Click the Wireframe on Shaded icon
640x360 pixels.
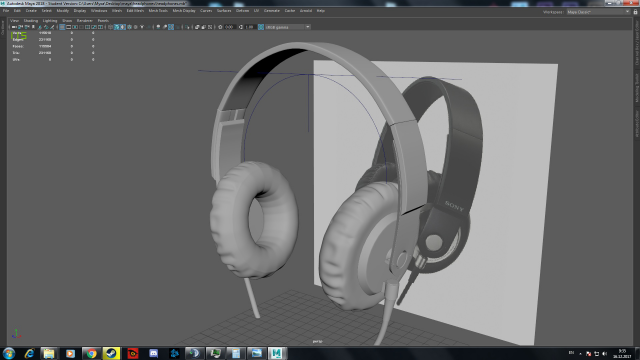[x=129, y=27]
